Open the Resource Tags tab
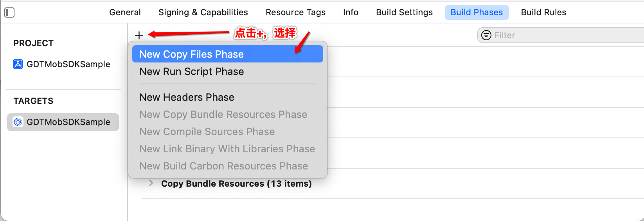644x221 pixels. pyautogui.click(x=295, y=12)
